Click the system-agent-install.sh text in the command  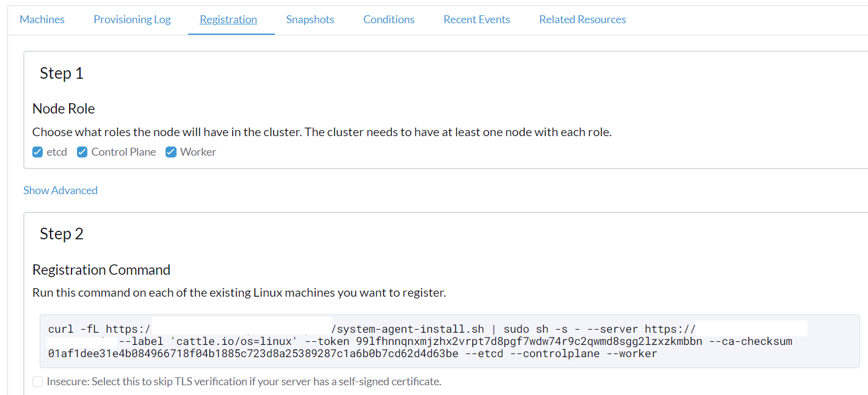point(415,329)
